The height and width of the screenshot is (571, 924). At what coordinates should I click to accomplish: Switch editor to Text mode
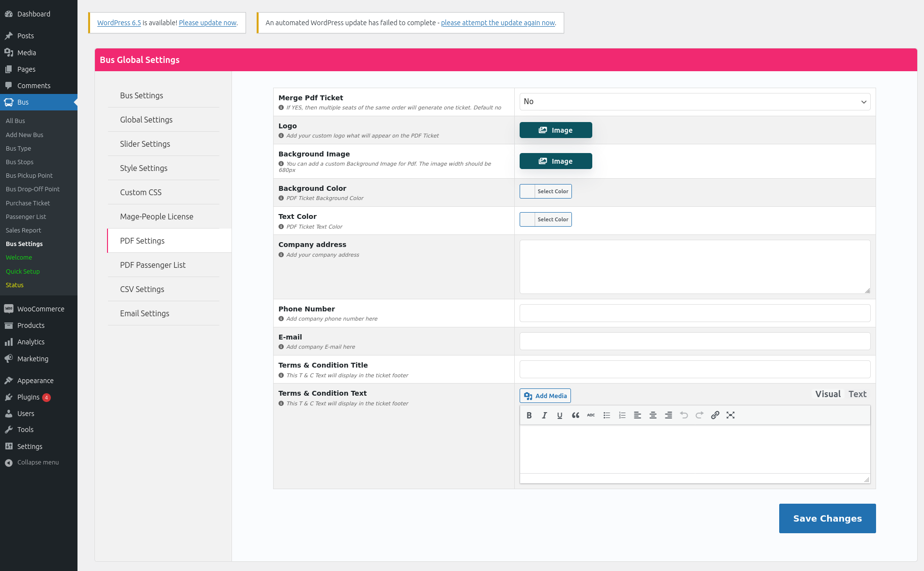[x=857, y=394]
